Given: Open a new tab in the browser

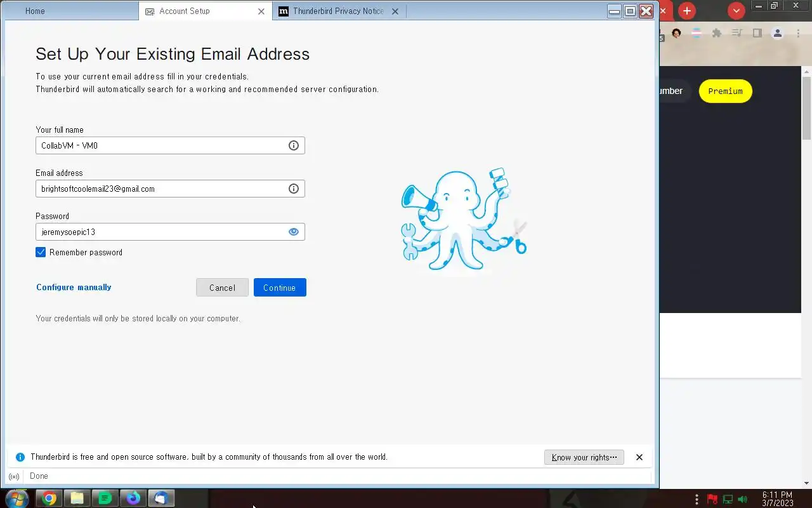Looking at the screenshot, I should coord(687,11).
